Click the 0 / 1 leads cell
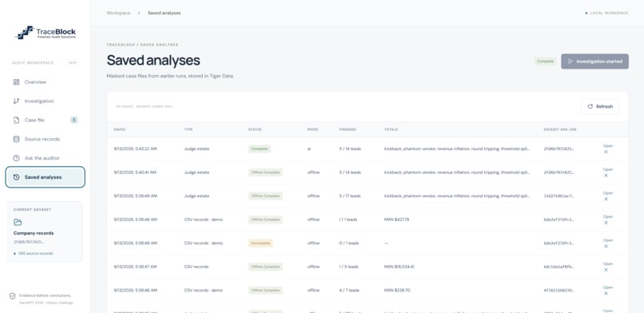The width and height of the screenshot is (644, 313). (x=348, y=244)
